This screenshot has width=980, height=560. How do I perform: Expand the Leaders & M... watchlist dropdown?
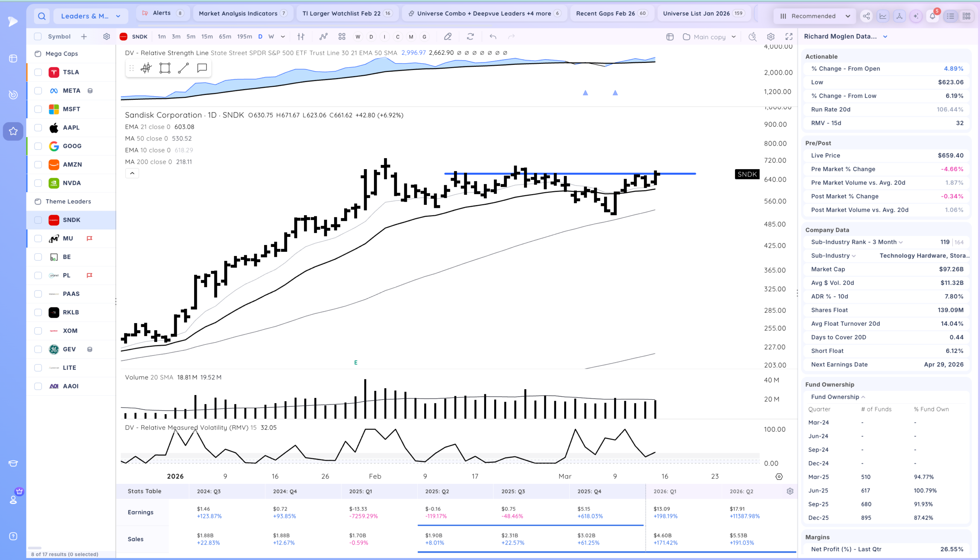(90, 16)
